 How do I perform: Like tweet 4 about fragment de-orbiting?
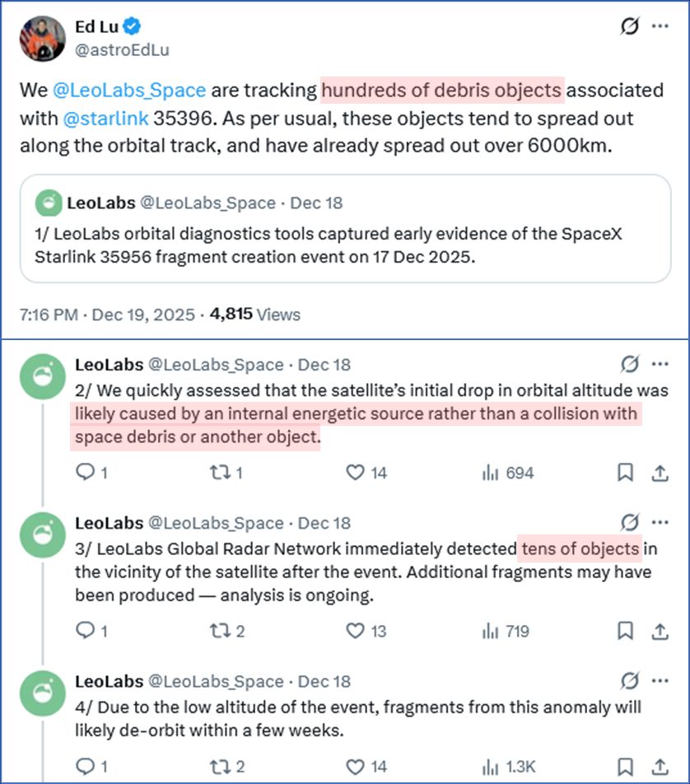pos(355,767)
